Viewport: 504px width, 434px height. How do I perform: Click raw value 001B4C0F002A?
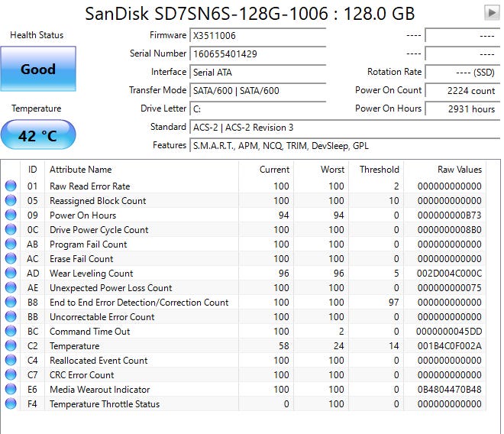coord(449,346)
